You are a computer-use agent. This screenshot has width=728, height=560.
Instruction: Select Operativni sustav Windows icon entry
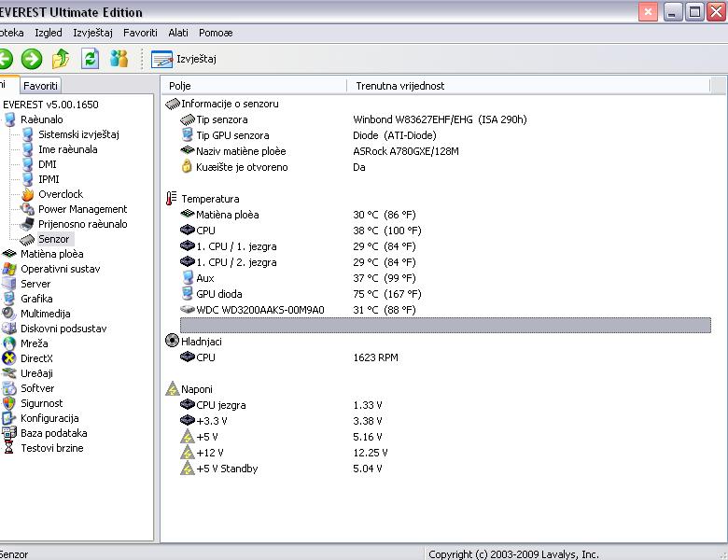[x=9, y=269]
